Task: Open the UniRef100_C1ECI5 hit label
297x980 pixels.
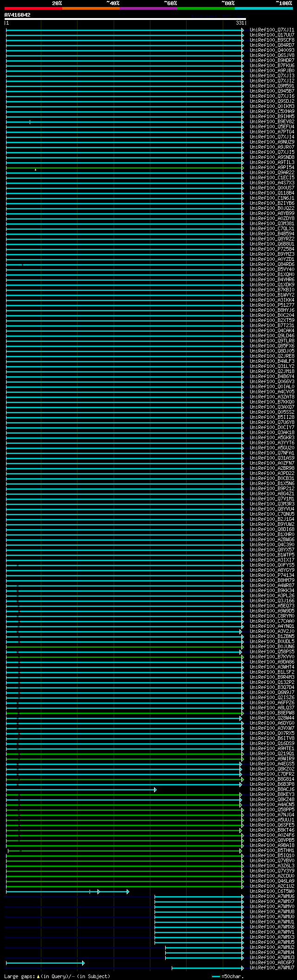Action: 272,177
